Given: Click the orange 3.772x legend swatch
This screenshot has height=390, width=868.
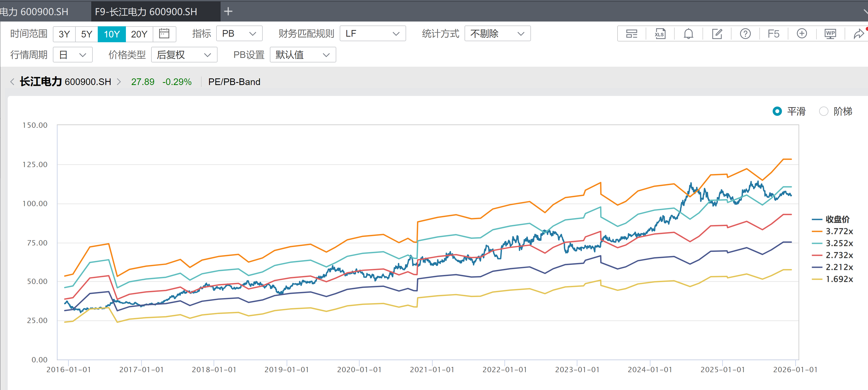Looking at the screenshot, I should click(x=817, y=232).
